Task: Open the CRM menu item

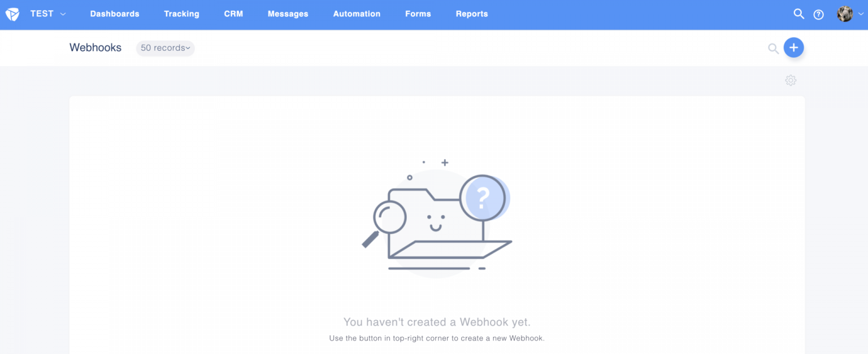Action: point(233,14)
